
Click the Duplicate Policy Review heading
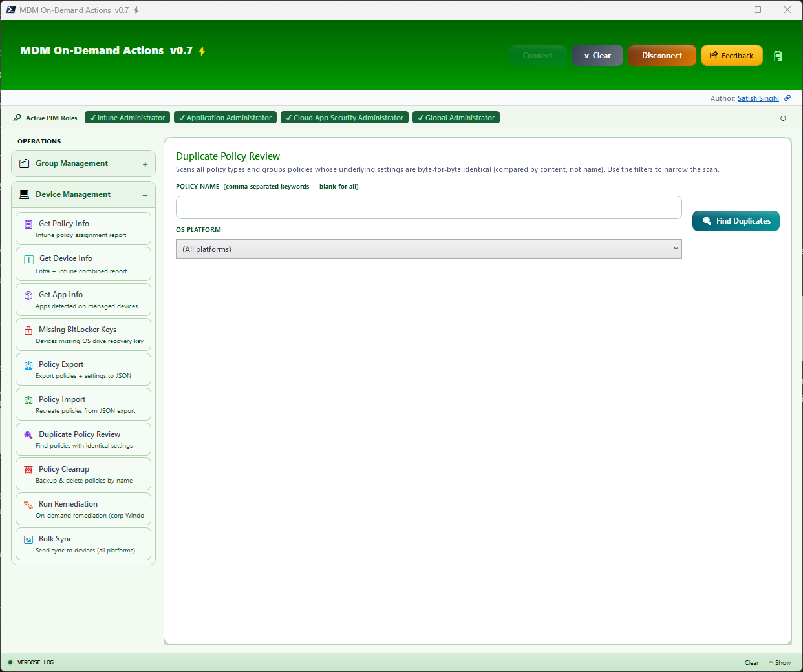228,156
